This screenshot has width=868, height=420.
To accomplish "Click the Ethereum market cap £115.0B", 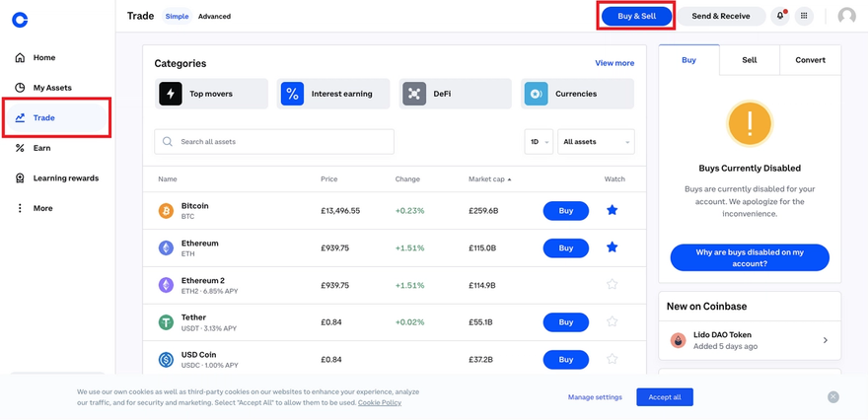I will point(482,247).
